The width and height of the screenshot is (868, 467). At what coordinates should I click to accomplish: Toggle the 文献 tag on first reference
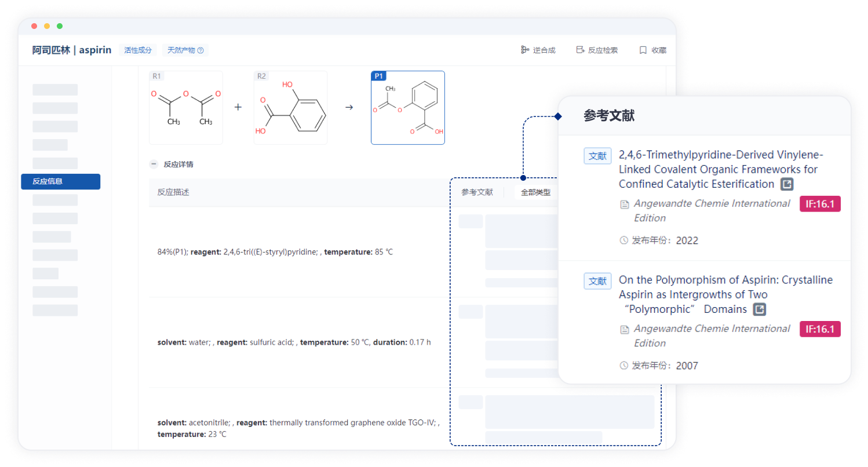(x=597, y=155)
